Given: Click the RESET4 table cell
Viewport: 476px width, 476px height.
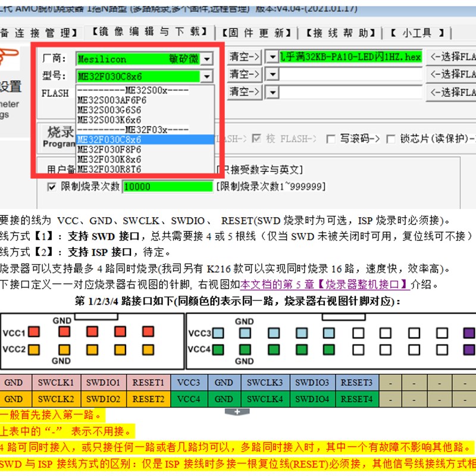Looking at the screenshot, I should (357, 399).
